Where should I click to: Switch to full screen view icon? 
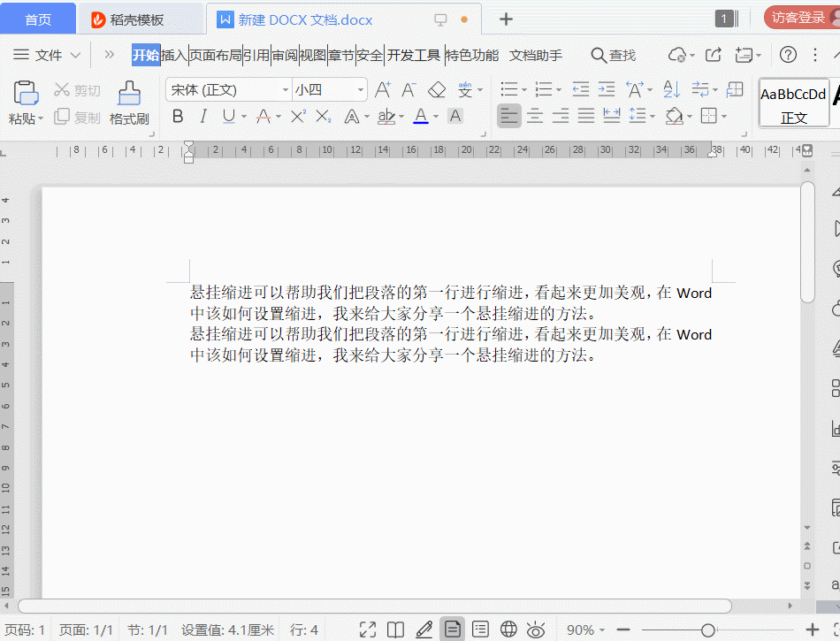pyautogui.click(x=368, y=630)
